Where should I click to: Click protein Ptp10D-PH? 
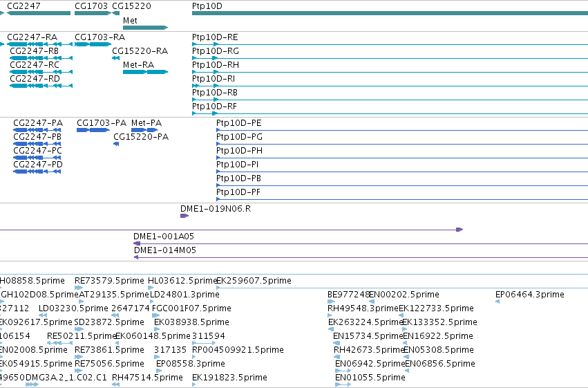tap(402, 158)
